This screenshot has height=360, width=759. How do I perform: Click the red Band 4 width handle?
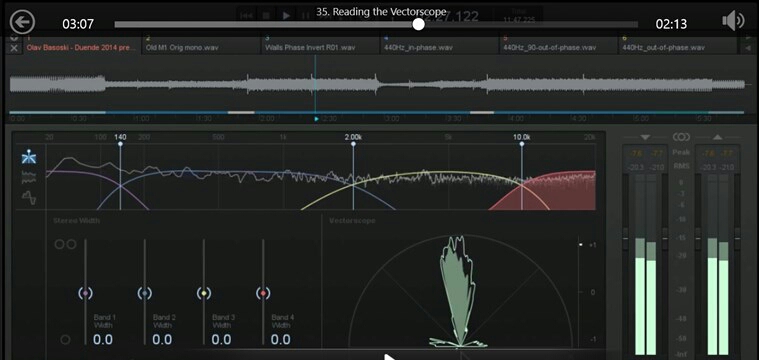pos(263,293)
